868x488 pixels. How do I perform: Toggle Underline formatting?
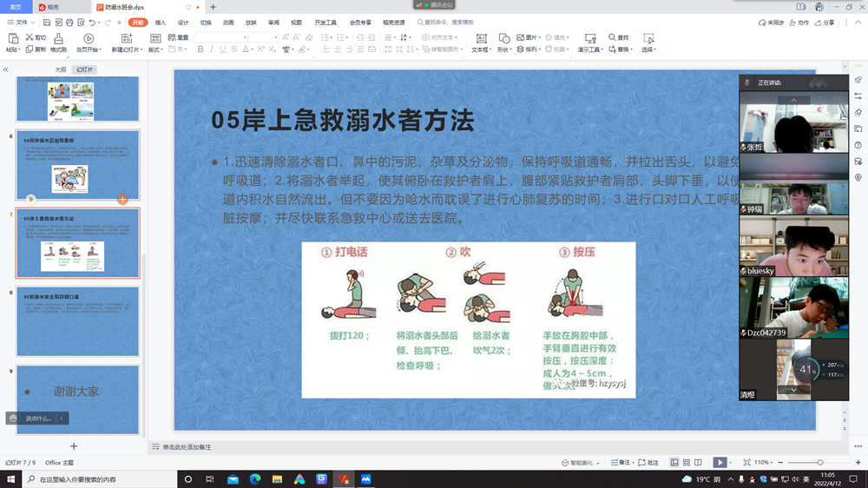click(x=222, y=49)
